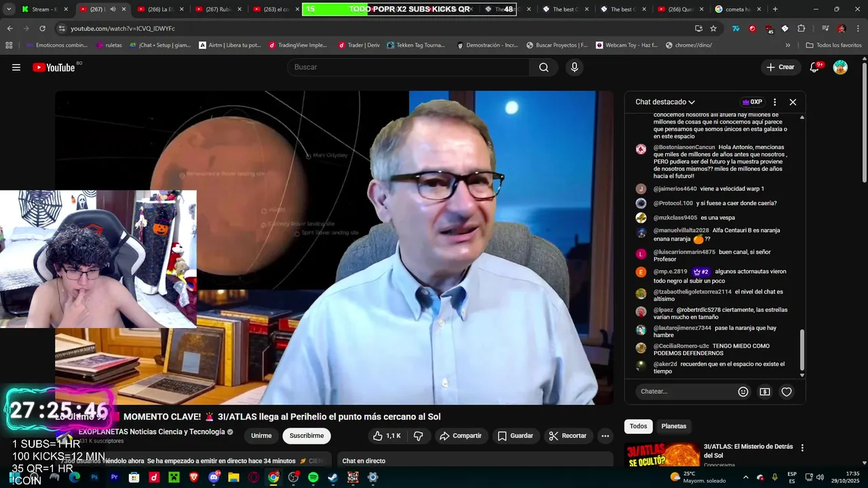868x488 pixels.
Task: Open the EXOPLANETAS channel name
Action: click(151, 432)
